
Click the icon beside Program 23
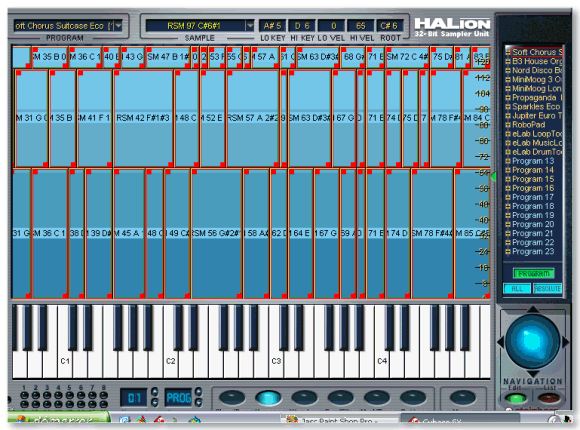(x=508, y=252)
